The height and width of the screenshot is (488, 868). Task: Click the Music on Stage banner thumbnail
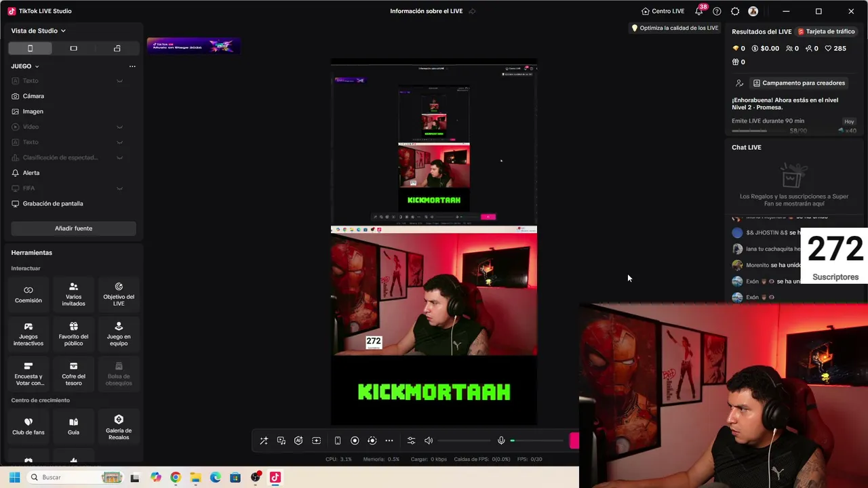coord(194,46)
